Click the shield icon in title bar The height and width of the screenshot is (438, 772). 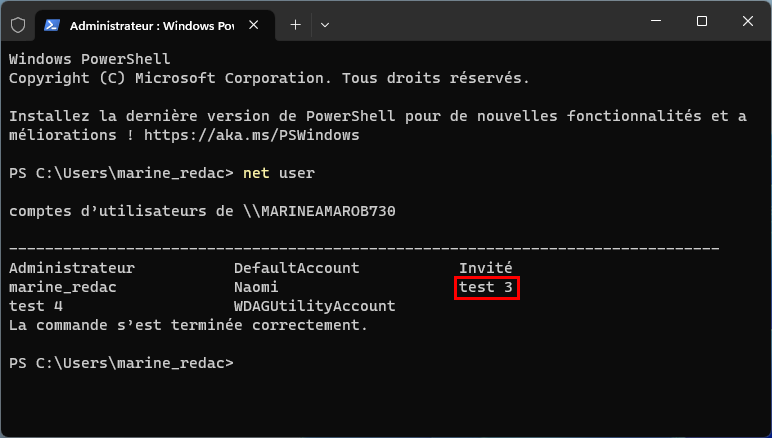click(x=18, y=25)
